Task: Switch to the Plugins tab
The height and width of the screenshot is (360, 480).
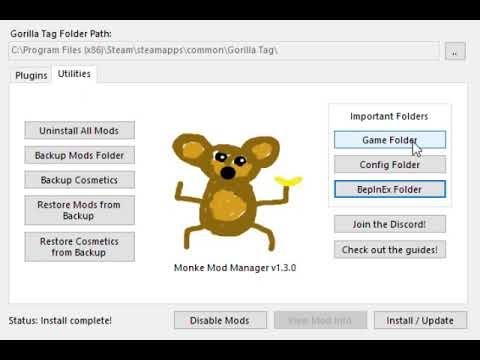Action: [31, 75]
